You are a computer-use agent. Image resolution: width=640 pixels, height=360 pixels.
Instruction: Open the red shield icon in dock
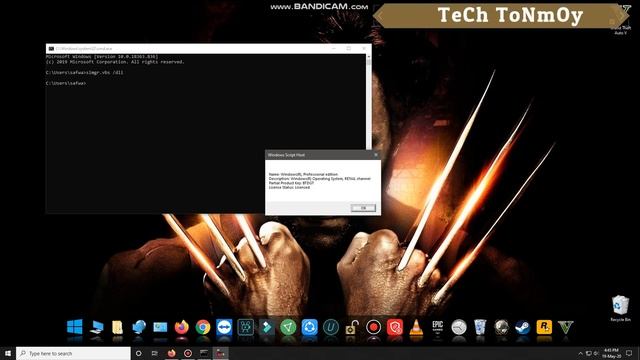pyautogui.click(x=395, y=327)
